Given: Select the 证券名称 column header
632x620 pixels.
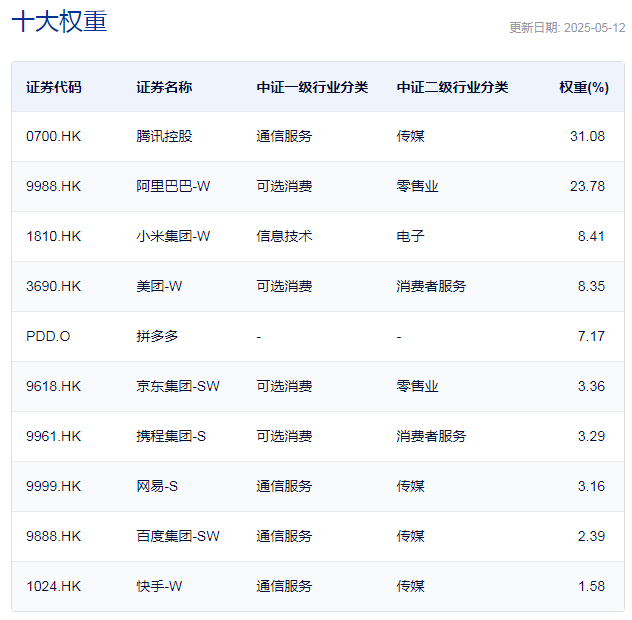Looking at the screenshot, I should point(164,87).
